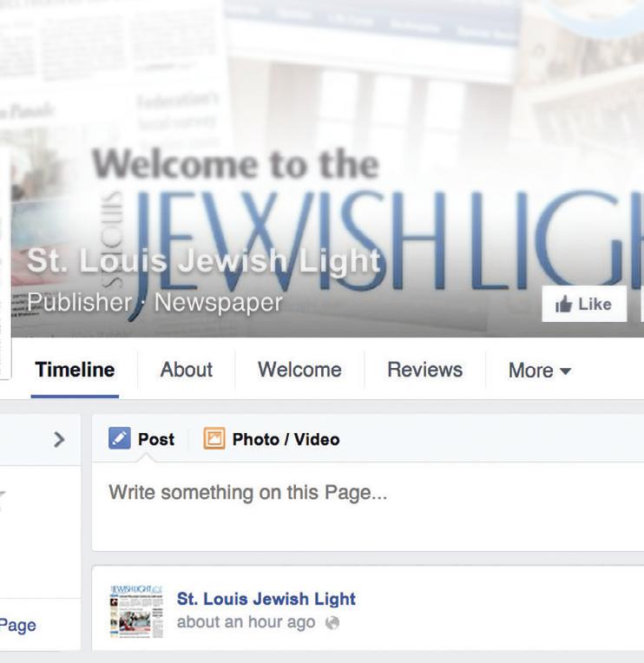Open the St. Louis Jewish Light author link

click(266, 599)
